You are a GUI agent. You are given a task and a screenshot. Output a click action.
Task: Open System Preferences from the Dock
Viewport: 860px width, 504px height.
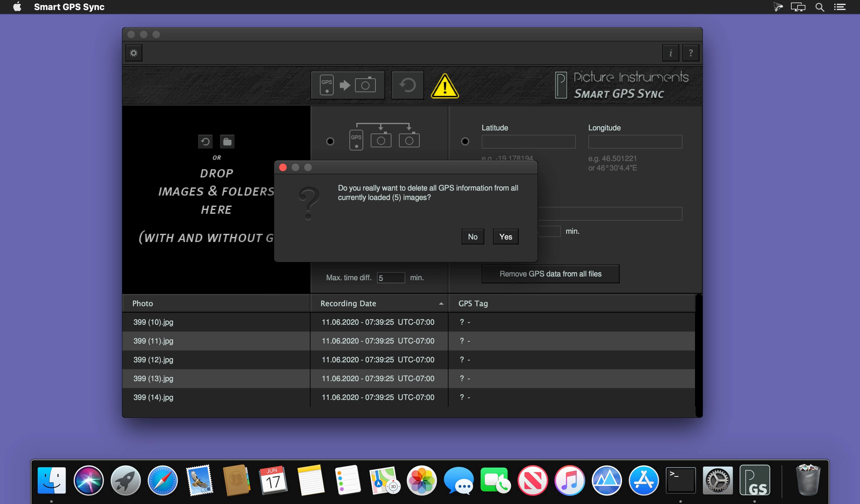(x=718, y=480)
